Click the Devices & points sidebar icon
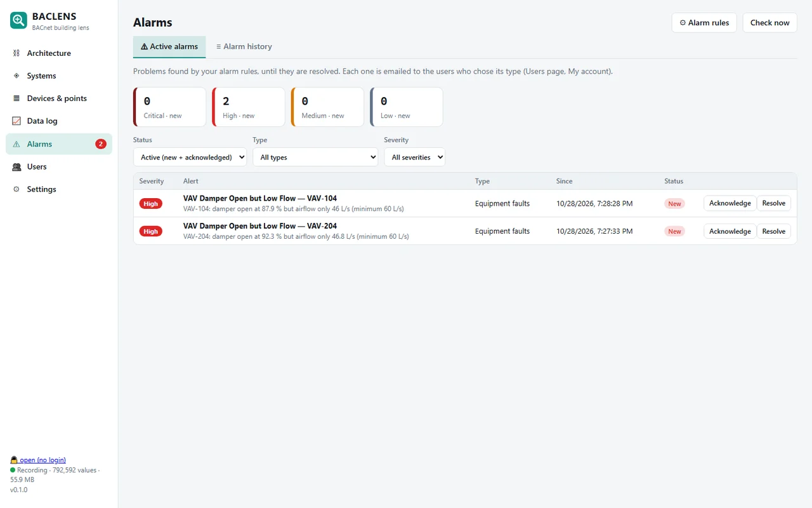 pyautogui.click(x=16, y=98)
